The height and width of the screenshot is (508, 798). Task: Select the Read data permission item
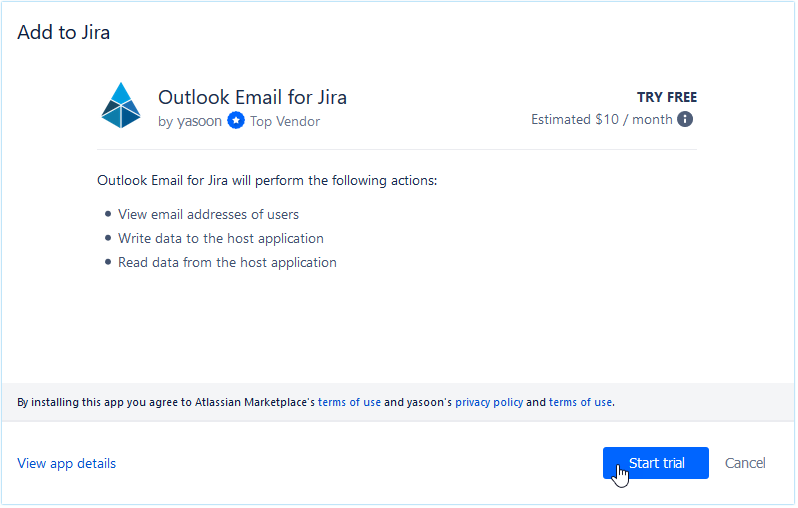pyautogui.click(x=227, y=262)
